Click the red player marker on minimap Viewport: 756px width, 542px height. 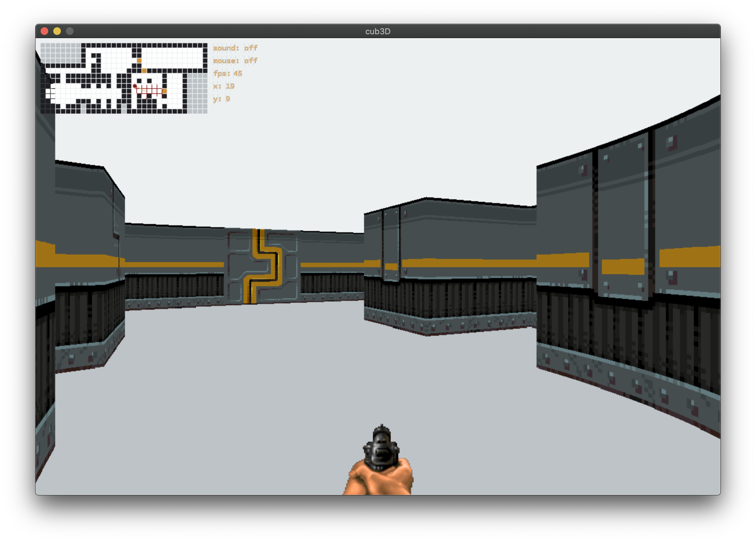tap(135, 86)
